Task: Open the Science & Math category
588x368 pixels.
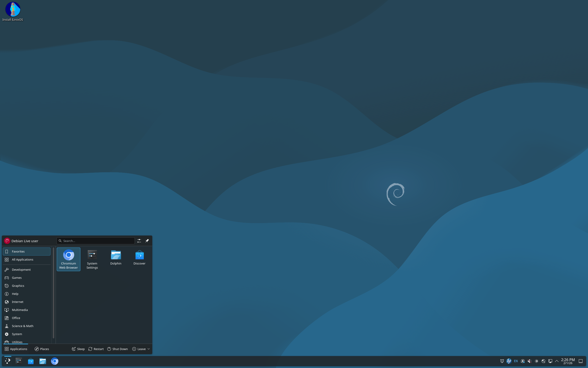Action: pos(26,326)
